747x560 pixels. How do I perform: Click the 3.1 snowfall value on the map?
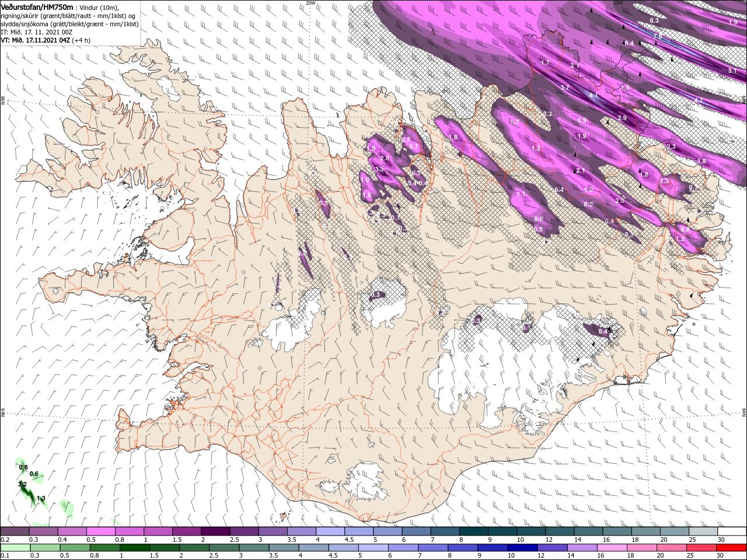pyautogui.click(x=732, y=71)
